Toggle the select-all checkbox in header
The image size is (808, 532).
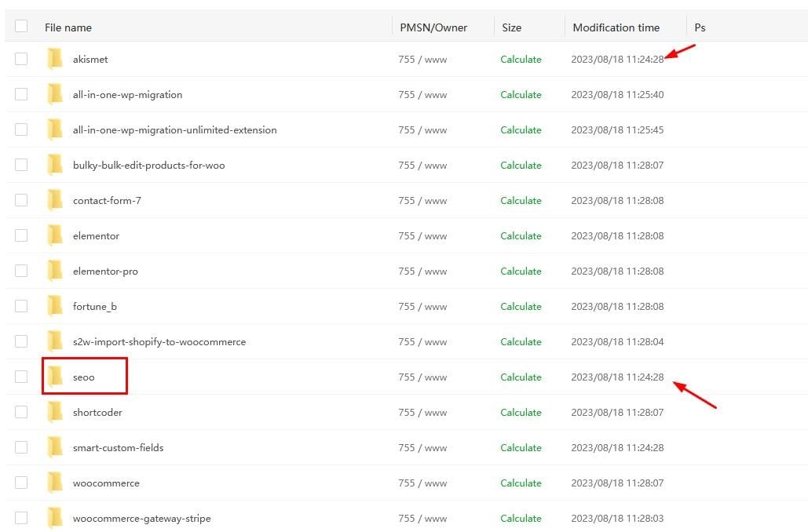pos(21,27)
